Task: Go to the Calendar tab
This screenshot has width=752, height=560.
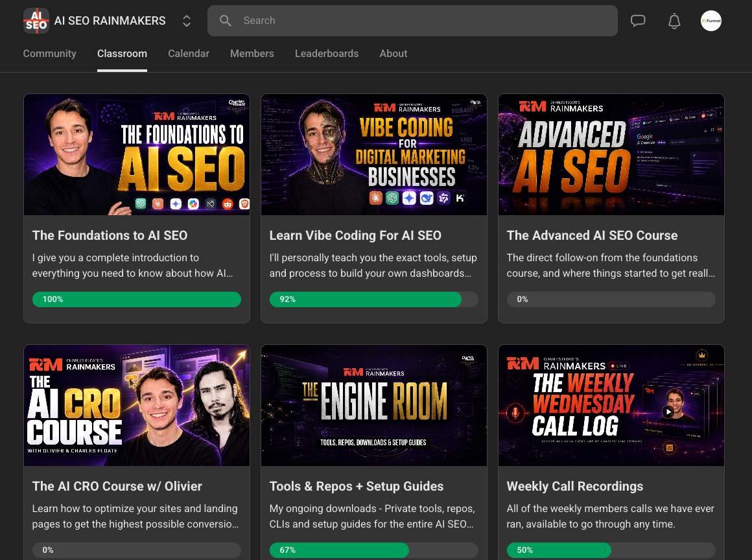Action: click(x=189, y=54)
